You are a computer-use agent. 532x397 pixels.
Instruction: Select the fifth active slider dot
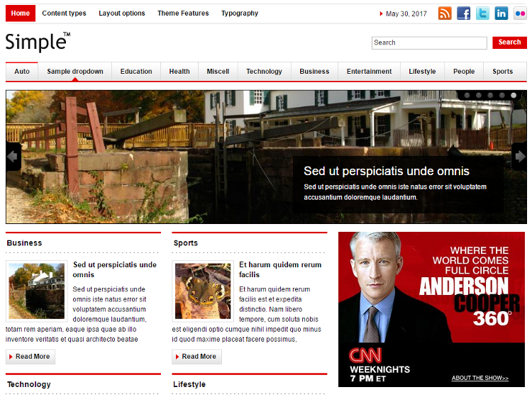(514, 95)
